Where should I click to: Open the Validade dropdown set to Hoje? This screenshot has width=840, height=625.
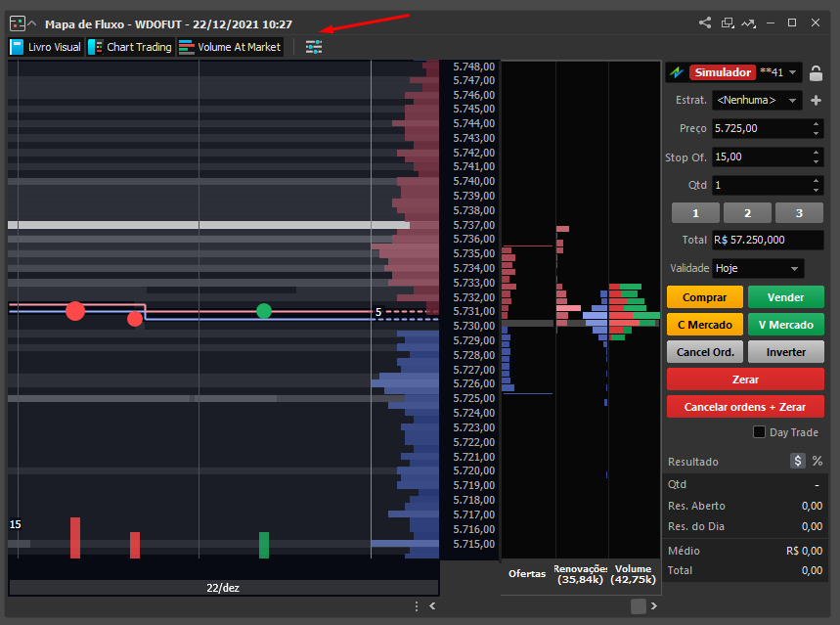[x=758, y=268]
